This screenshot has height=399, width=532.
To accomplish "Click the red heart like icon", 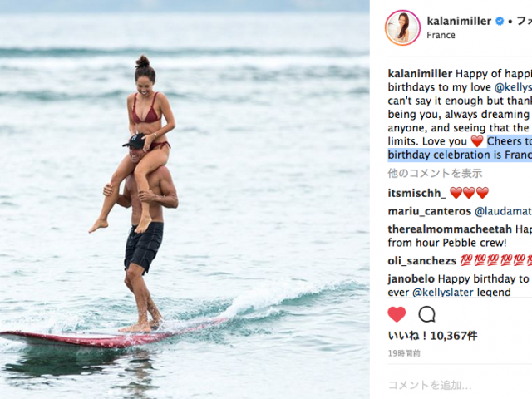I will pyautogui.click(x=397, y=314).
